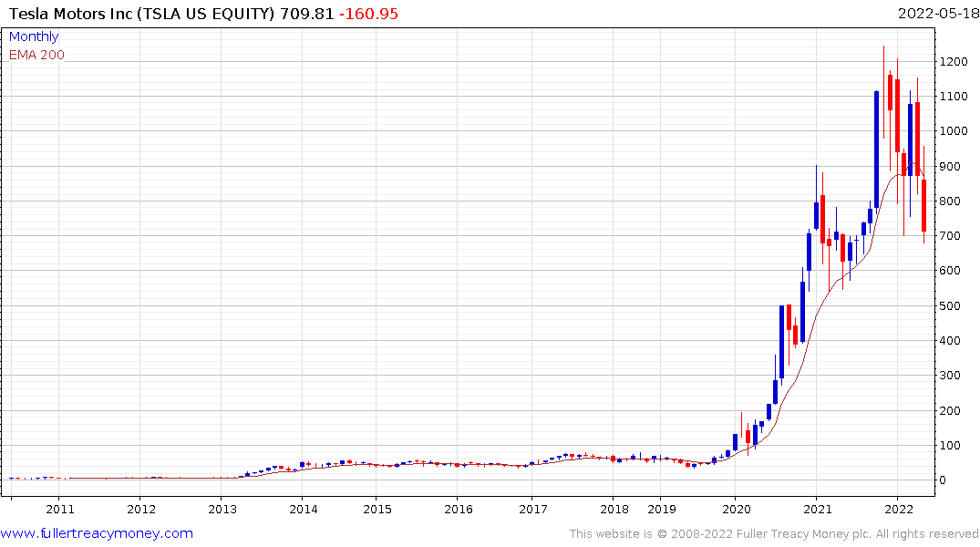Click the Monthly interval label
The height and width of the screenshot is (547, 980).
coord(34,36)
